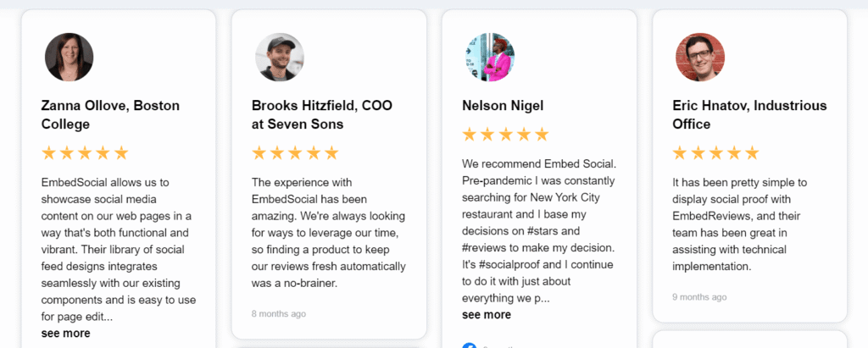Click Eric Hnatov's avatar image
This screenshot has width=868, height=348.
pyautogui.click(x=700, y=58)
